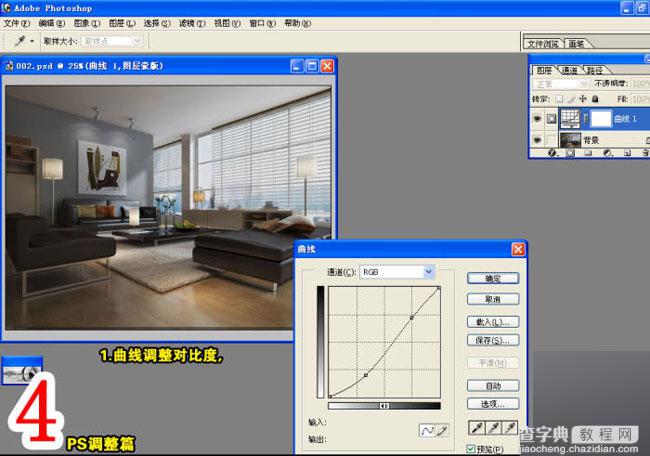Toggle link box on 背景 layer row
The image size is (650, 456).
pyautogui.click(x=551, y=140)
